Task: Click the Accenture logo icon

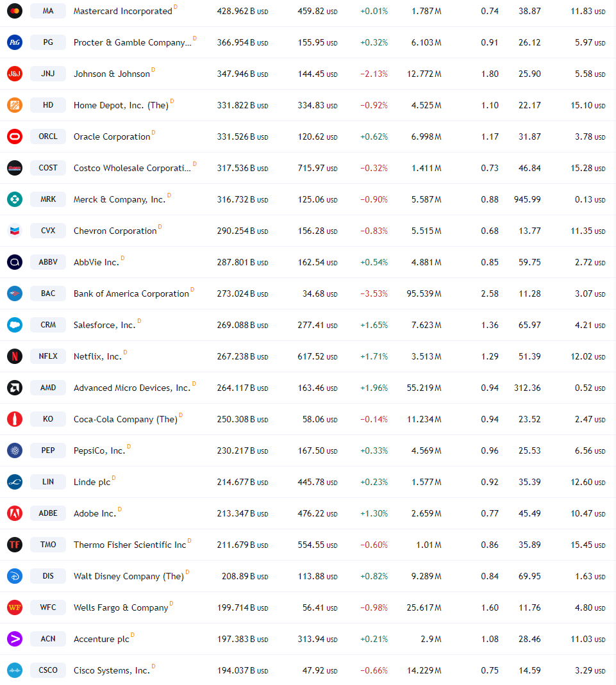Action: click(15, 639)
